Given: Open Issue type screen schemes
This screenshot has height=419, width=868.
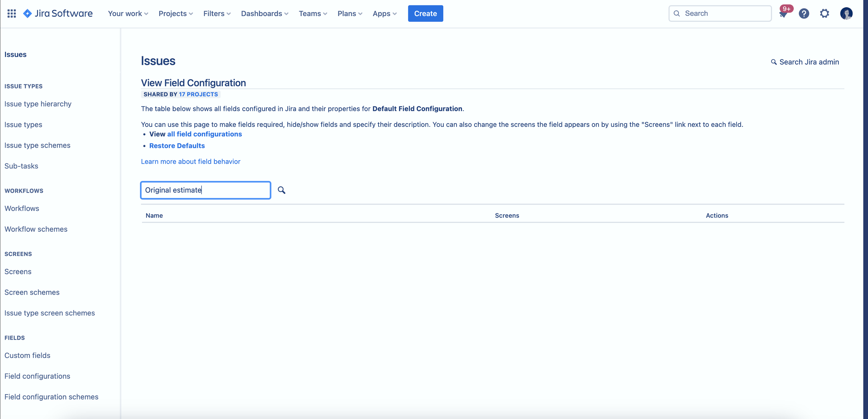Looking at the screenshot, I should [49, 313].
